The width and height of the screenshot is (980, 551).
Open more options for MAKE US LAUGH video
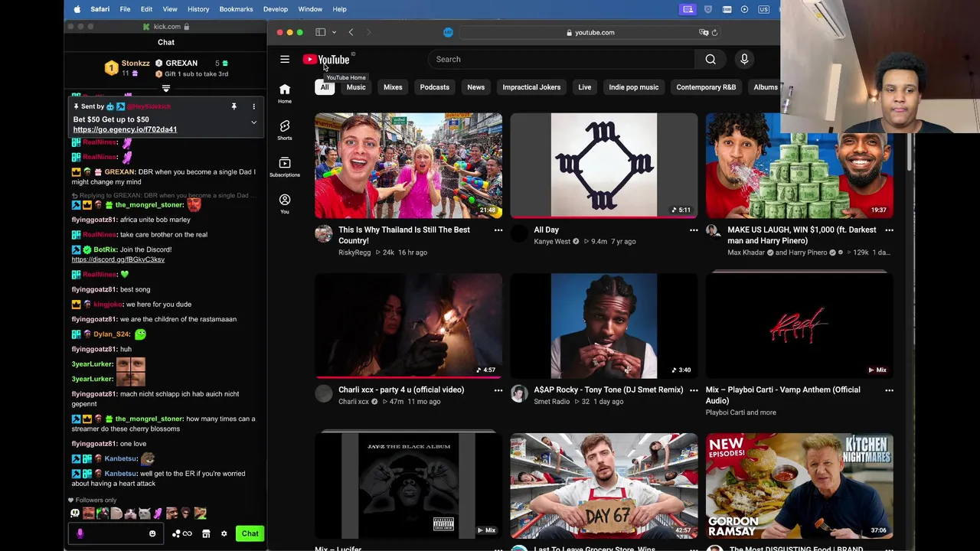(x=889, y=230)
